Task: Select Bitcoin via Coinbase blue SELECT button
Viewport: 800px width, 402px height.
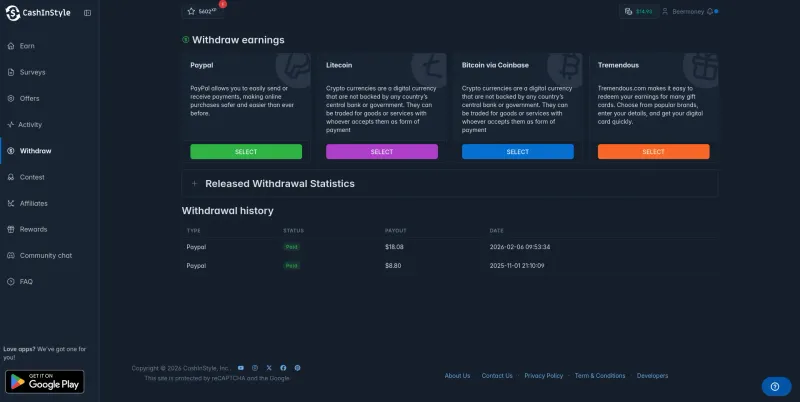Action: 518,152
